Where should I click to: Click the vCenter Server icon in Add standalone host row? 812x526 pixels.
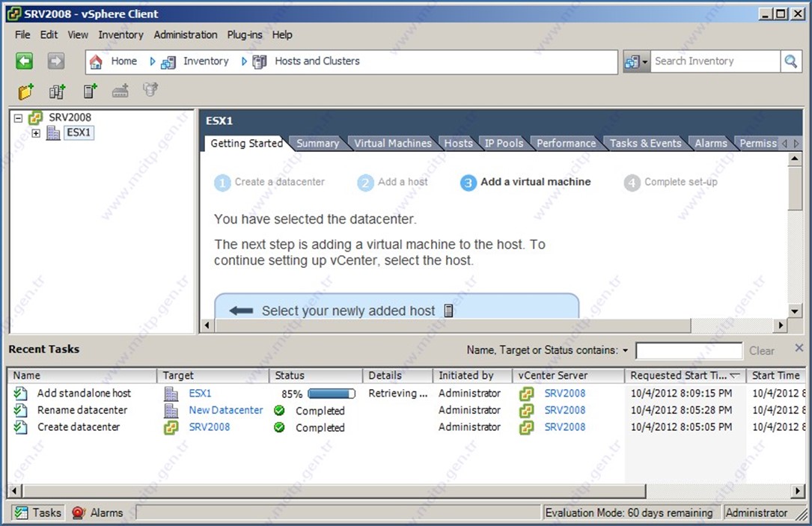pyautogui.click(x=527, y=394)
